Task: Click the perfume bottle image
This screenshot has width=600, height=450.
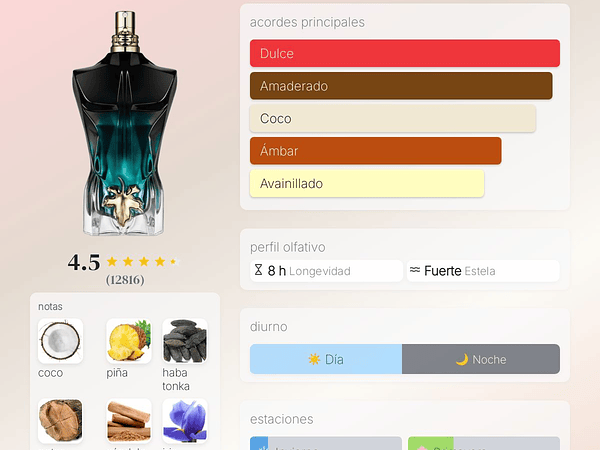Action: (124, 123)
